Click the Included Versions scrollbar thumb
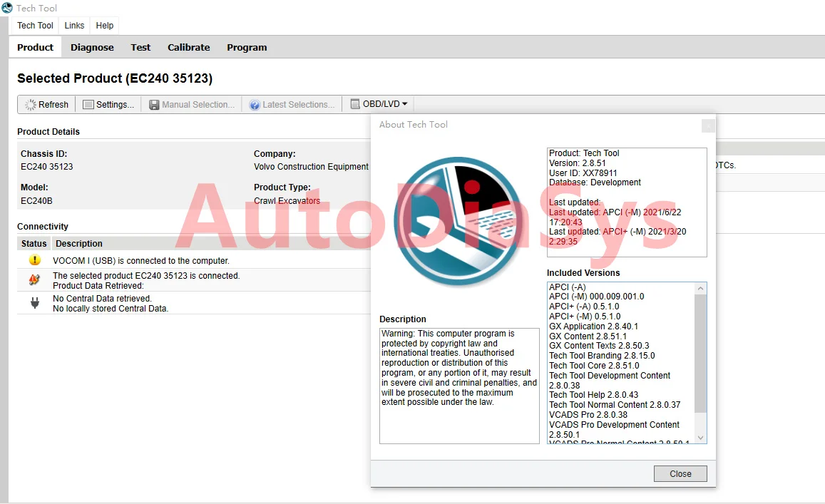The width and height of the screenshot is (825, 504). point(700,354)
